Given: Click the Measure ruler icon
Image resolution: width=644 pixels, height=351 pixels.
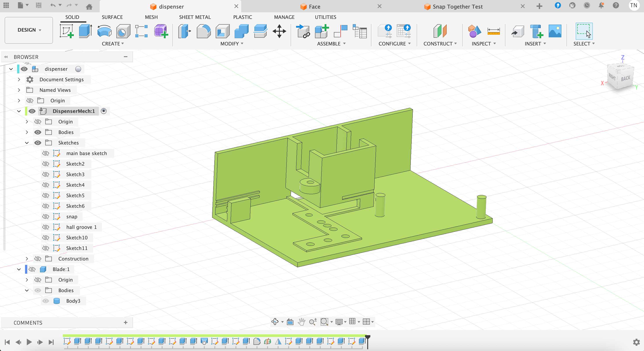Looking at the screenshot, I should 493,31.
